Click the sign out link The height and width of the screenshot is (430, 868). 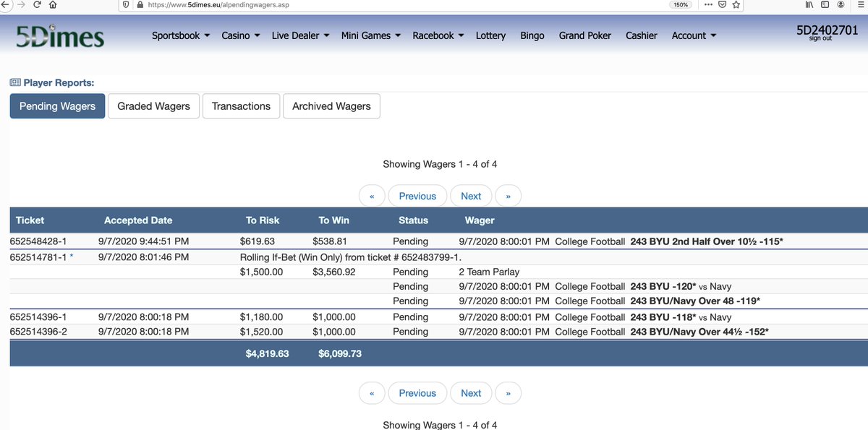pyautogui.click(x=821, y=38)
